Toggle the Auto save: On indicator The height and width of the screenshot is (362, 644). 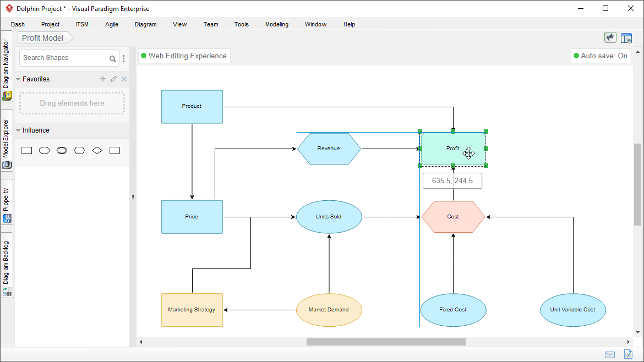coord(601,56)
